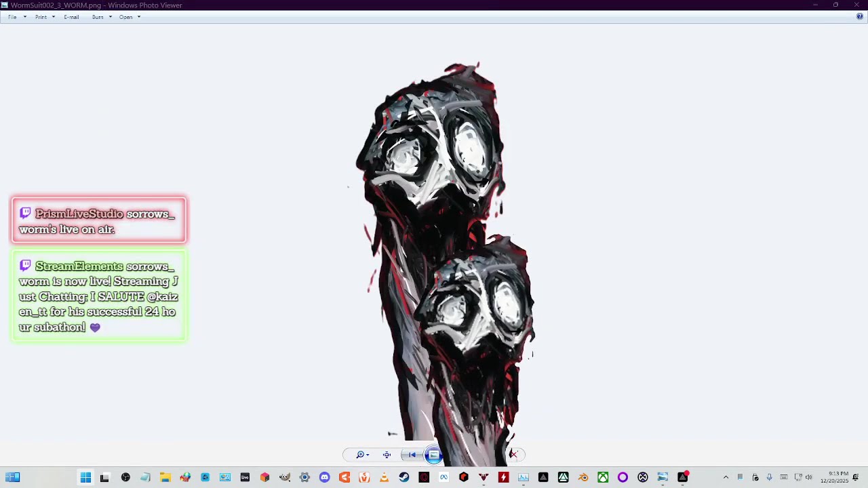
Task: Expand the Print dropdown menu
Action: coord(45,17)
